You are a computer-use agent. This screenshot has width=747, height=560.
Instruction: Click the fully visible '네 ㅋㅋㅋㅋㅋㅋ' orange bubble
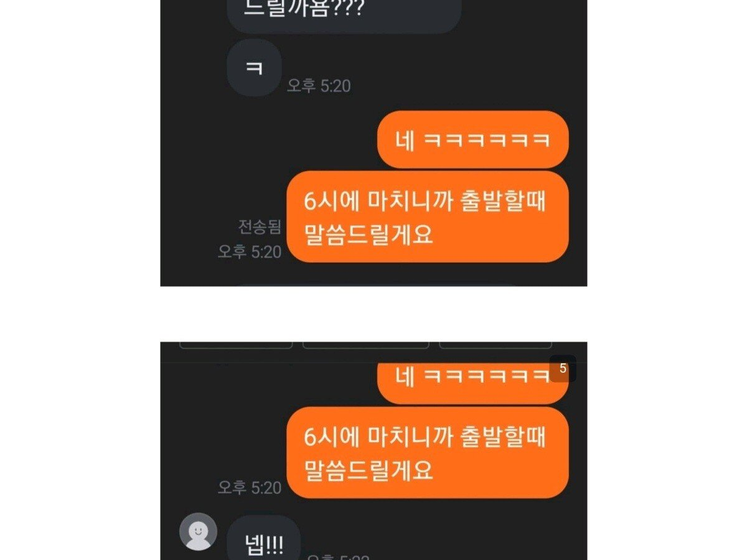tap(472, 139)
